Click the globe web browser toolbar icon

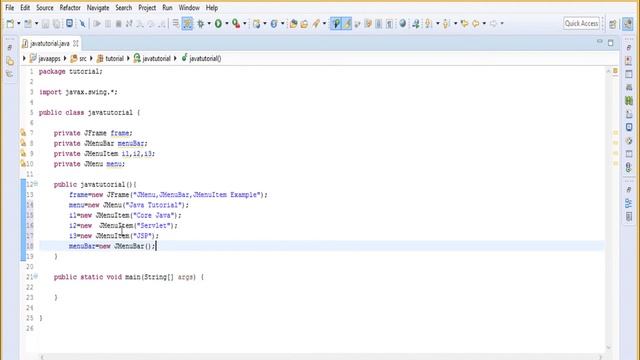[x=403, y=23]
